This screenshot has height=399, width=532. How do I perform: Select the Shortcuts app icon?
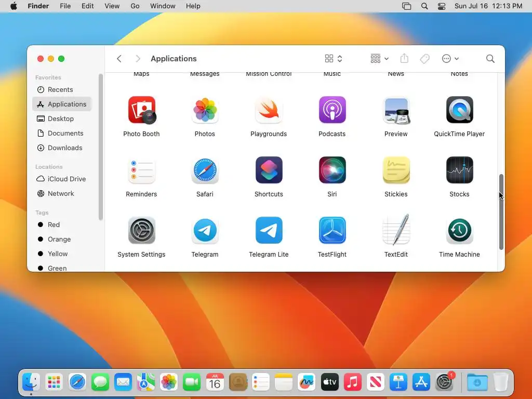click(x=269, y=170)
